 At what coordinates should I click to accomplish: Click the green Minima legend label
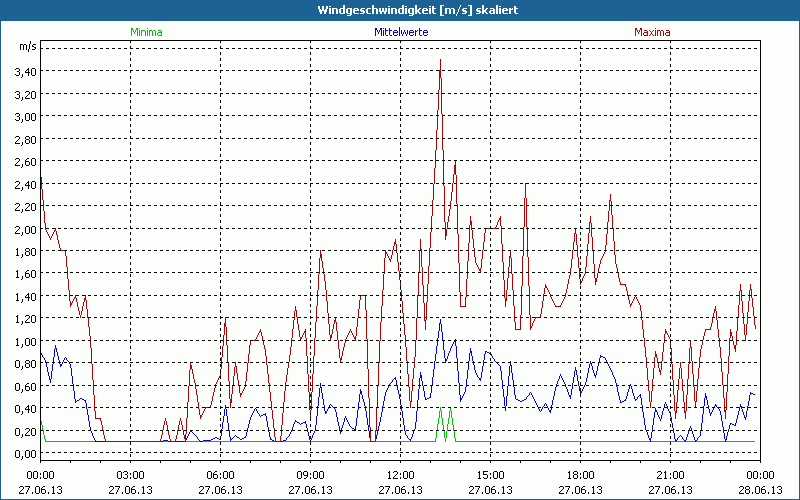pos(145,32)
